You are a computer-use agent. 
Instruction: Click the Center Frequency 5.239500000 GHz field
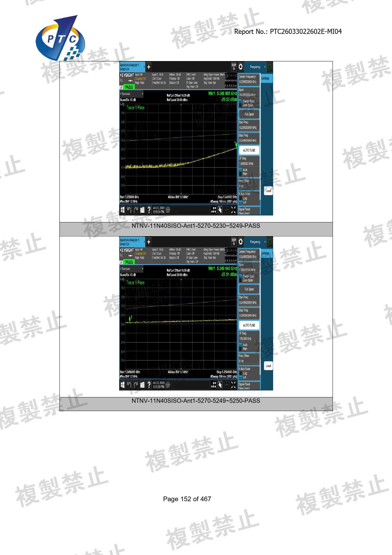249,79
